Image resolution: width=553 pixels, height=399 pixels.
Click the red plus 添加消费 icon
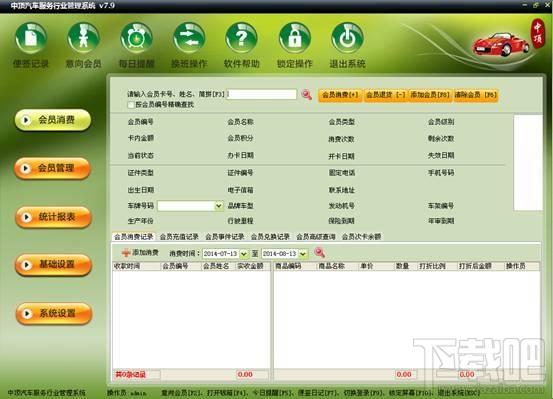[x=126, y=253]
